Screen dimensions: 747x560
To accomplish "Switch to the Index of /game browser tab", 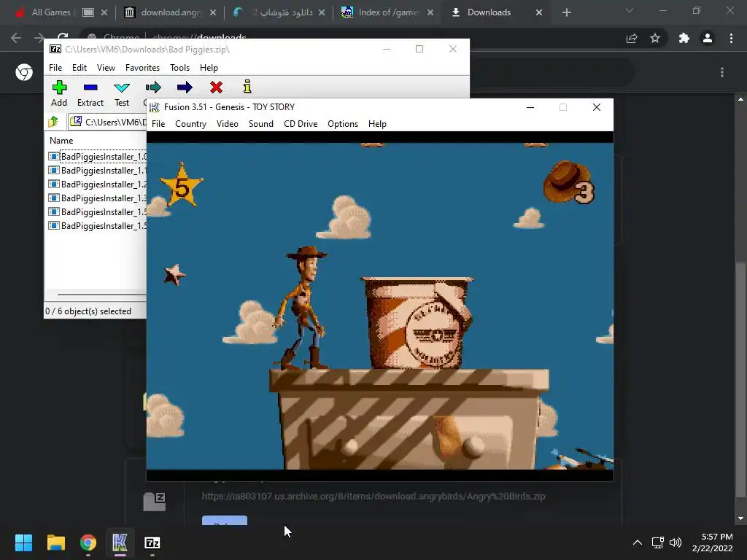I will pos(388,12).
